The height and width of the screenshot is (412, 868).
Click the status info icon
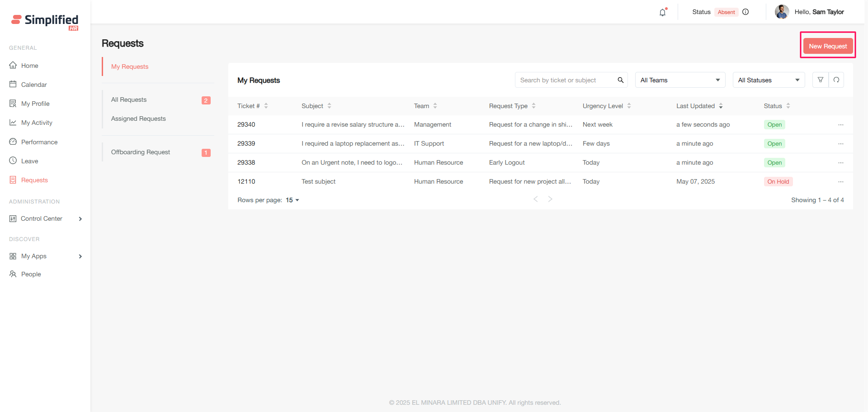745,12
